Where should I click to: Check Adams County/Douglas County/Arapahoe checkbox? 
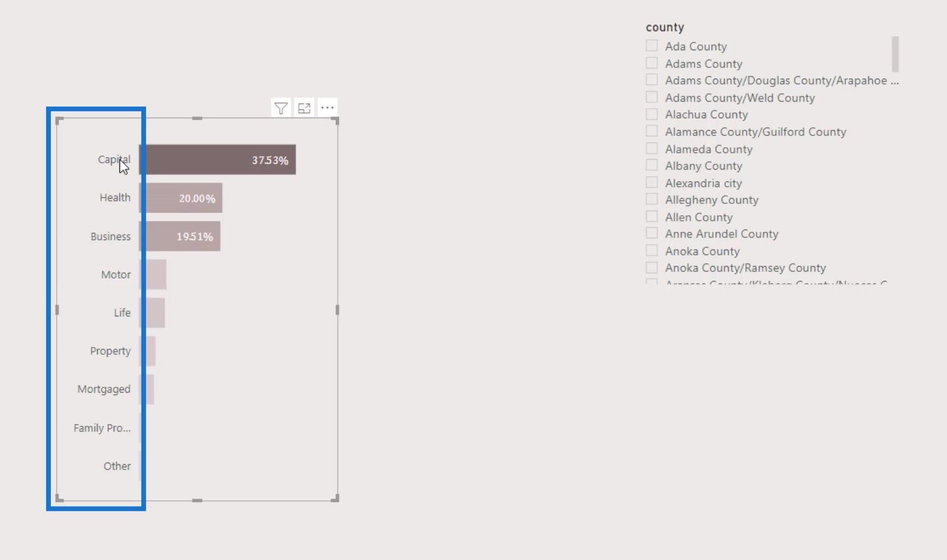(x=652, y=80)
